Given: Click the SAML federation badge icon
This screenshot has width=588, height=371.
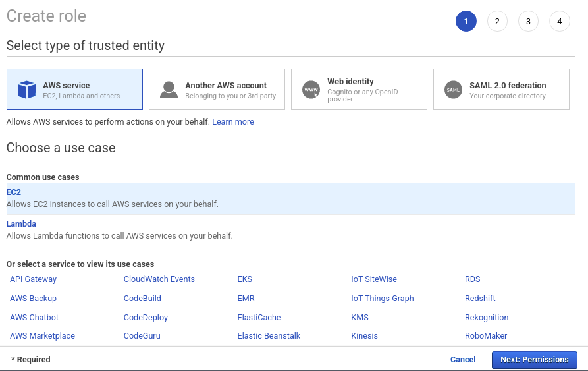Looking at the screenshot, I should 454,90.
